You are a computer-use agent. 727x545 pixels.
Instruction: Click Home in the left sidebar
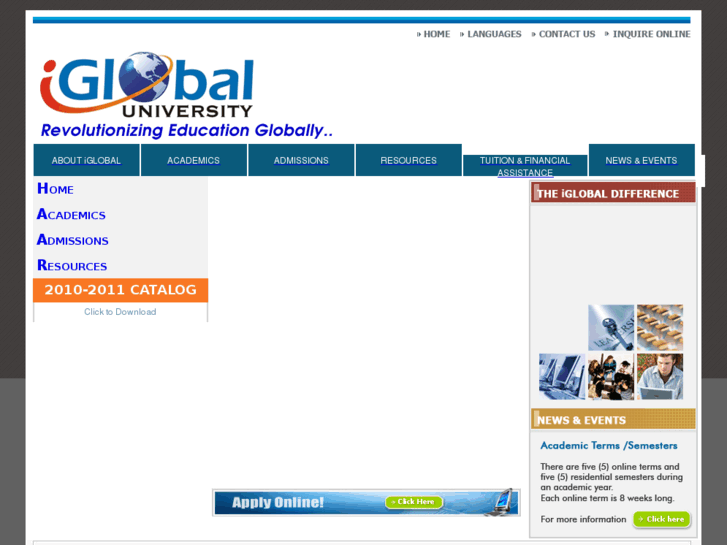tap(55, 189)
